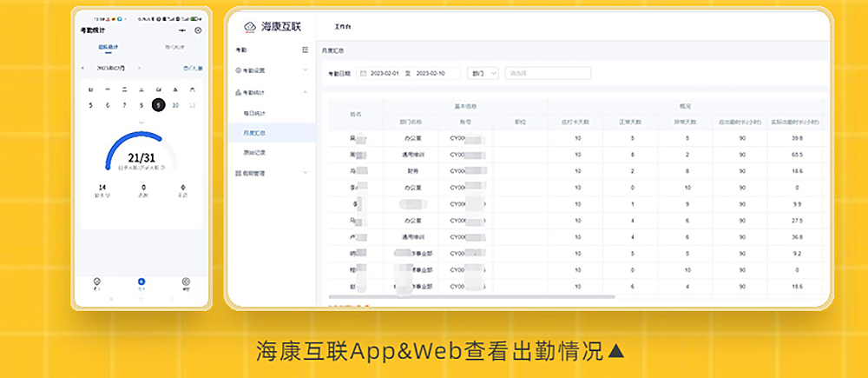Open 每日统计 in the sidebar

pyautogui.click(x=254, y=113)
